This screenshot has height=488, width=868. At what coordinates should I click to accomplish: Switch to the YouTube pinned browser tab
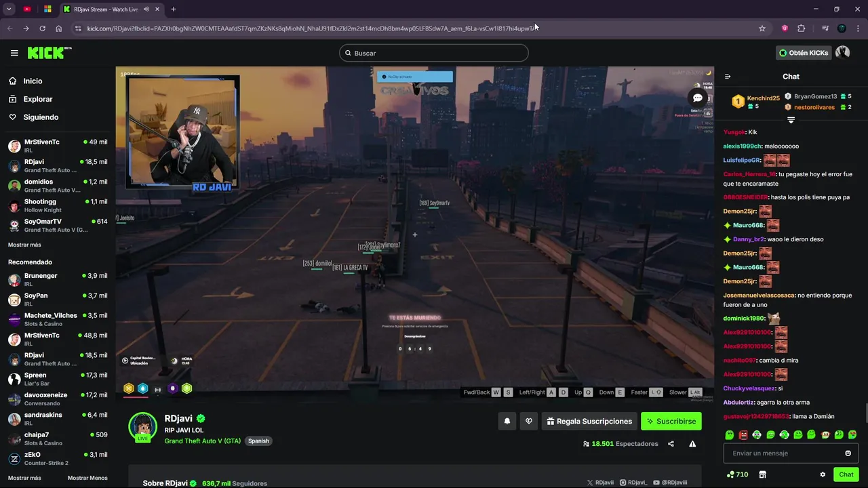point(27,9)
